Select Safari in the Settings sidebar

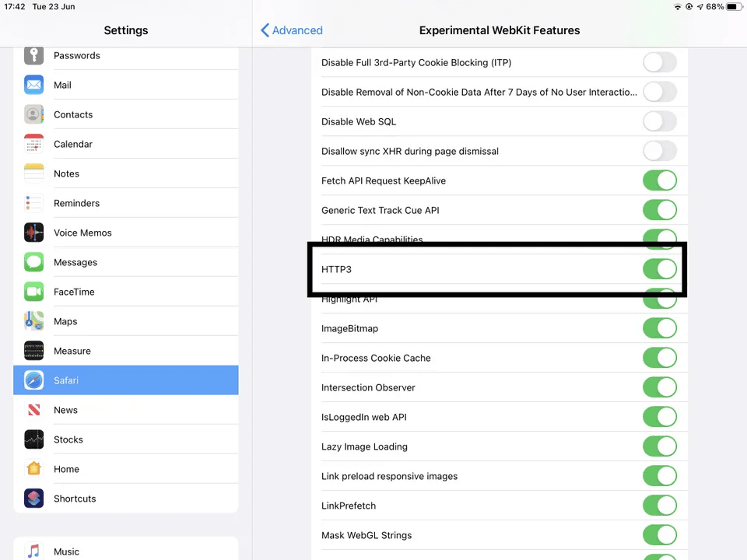(126, 380)
